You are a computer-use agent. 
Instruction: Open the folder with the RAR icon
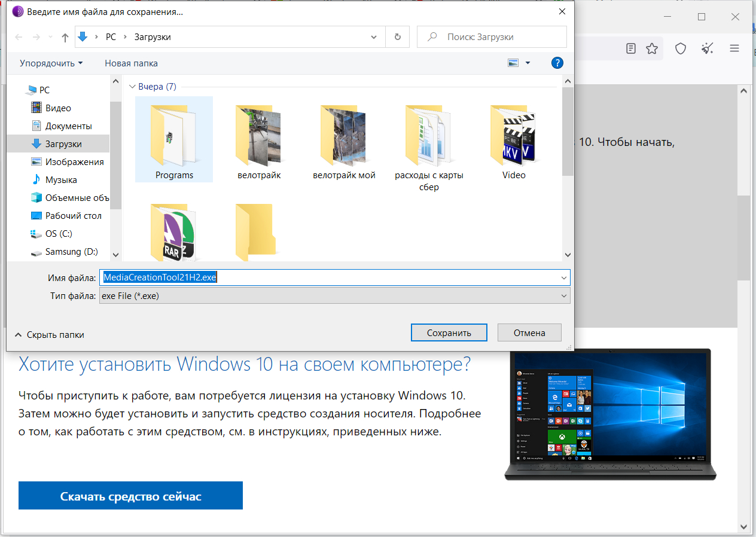coord(174,232)
